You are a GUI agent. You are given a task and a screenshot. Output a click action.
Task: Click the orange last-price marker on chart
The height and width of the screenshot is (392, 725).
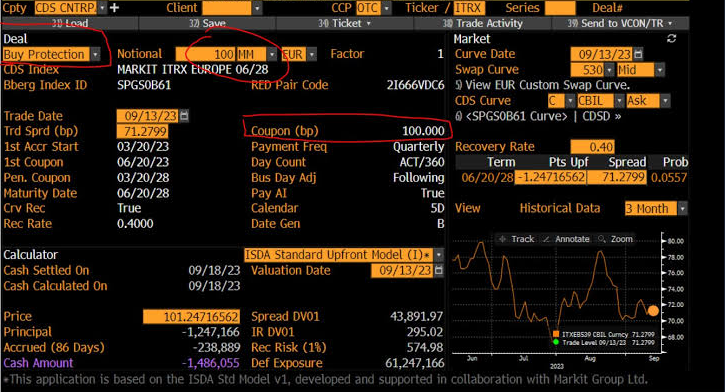[653, 311]
